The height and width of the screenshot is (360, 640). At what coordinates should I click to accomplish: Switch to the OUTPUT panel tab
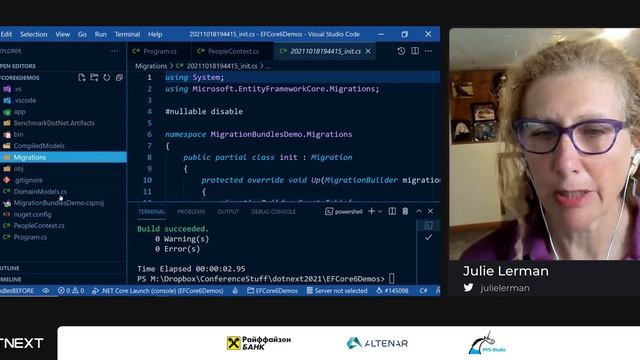click(x=228, y=212)
